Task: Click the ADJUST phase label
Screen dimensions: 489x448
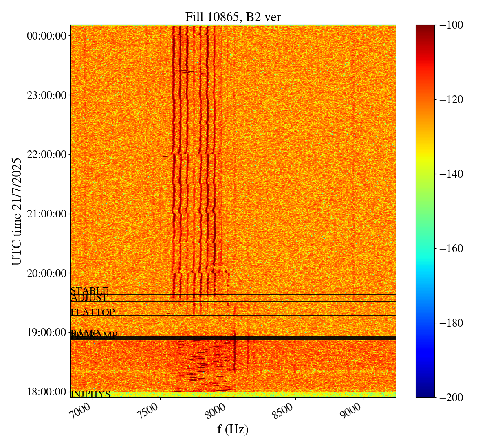Action: (89, 298)
